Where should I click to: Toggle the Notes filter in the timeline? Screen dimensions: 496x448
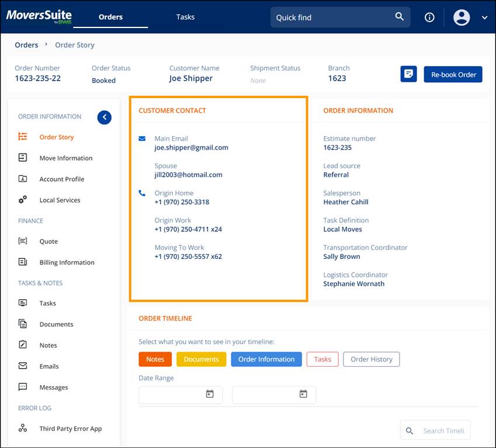click(x=155, y=359)
